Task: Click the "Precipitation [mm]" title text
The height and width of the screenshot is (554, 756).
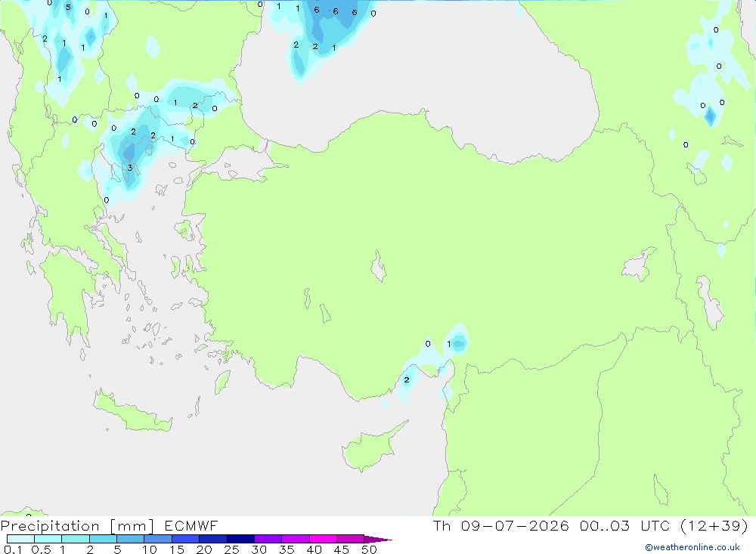Action: click(x=77, y=526)
